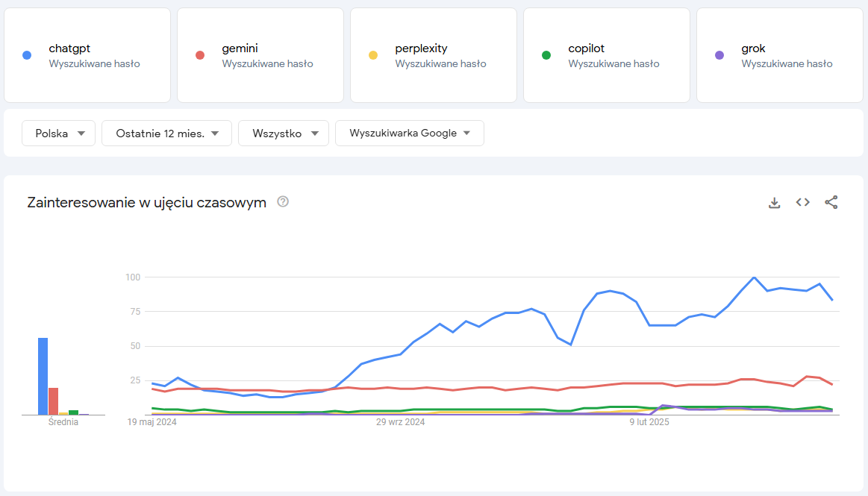
Task: Click the 9 lut 2025 axis label
Action: tap(649, 422)
